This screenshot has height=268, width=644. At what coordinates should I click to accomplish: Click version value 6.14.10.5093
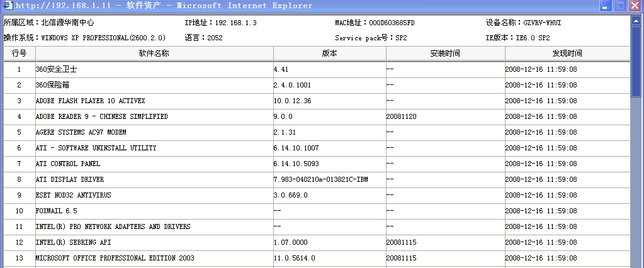[x=296, y=164]
